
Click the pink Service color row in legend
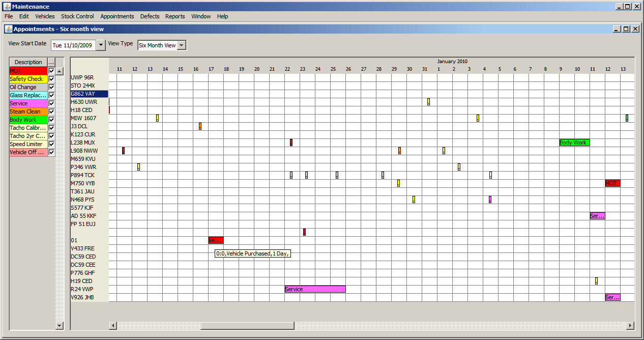(x=28, y=103)
